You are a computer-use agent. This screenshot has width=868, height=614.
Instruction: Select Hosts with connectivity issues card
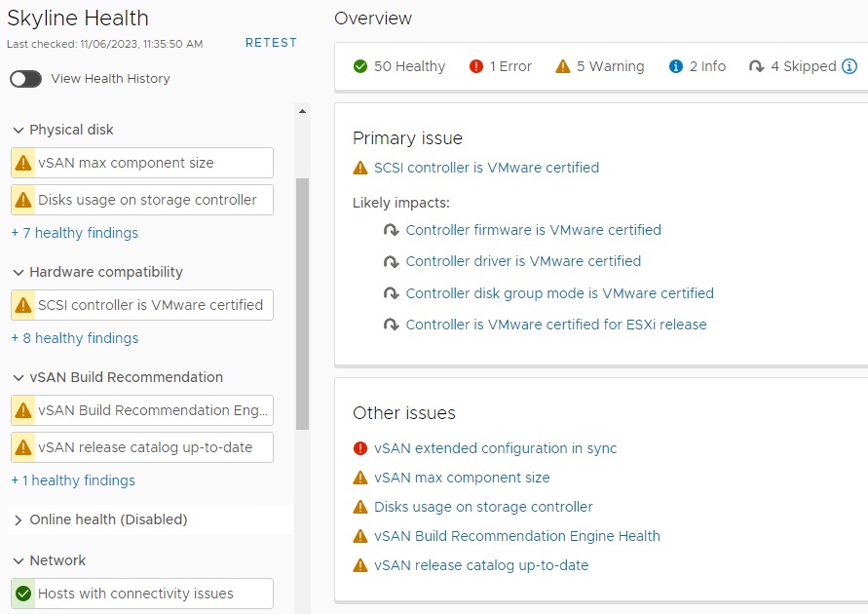pos(141,594)
